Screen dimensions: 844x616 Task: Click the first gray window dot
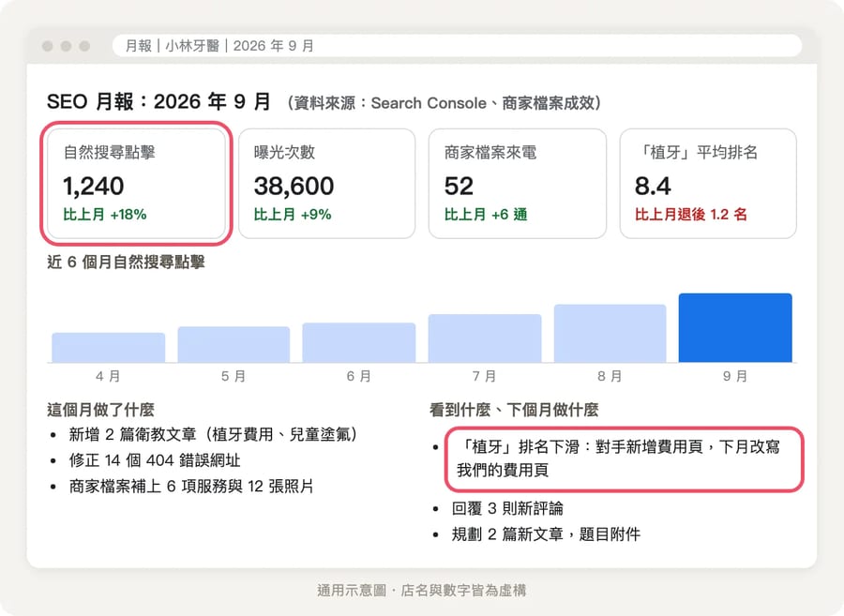48,46
